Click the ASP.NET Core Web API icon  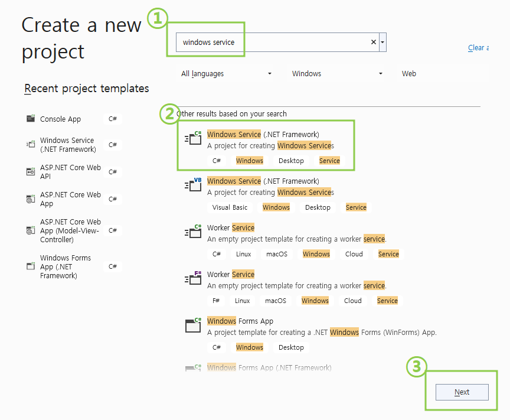(31, 171)
